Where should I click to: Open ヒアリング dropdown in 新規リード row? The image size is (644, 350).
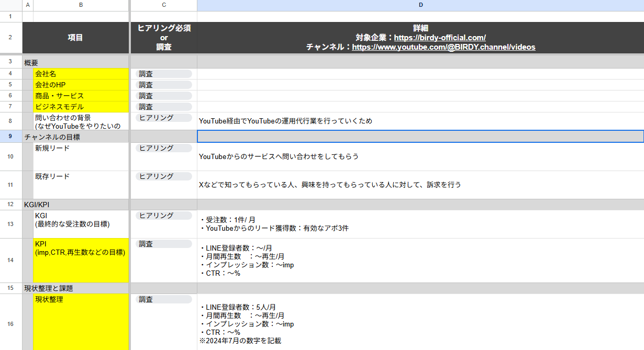164,148
